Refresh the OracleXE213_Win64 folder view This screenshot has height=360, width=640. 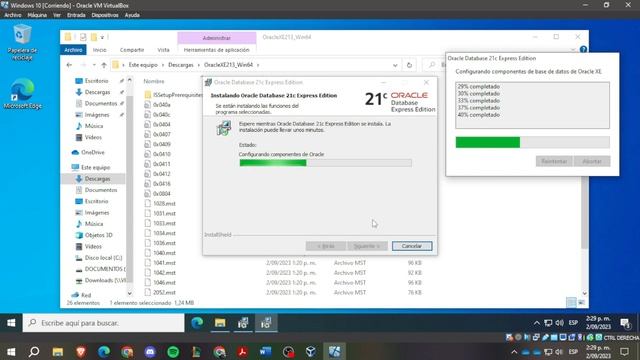[409, 65]
